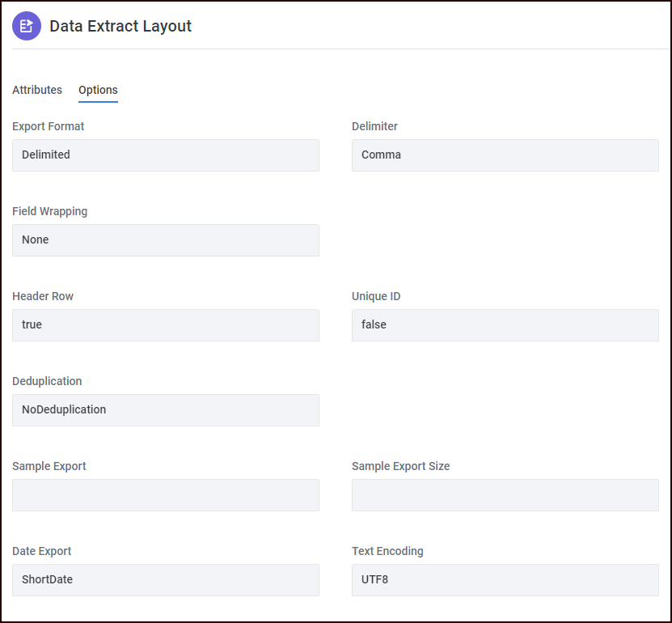Select the Unique ID field showing false

[x=505, y=324]
